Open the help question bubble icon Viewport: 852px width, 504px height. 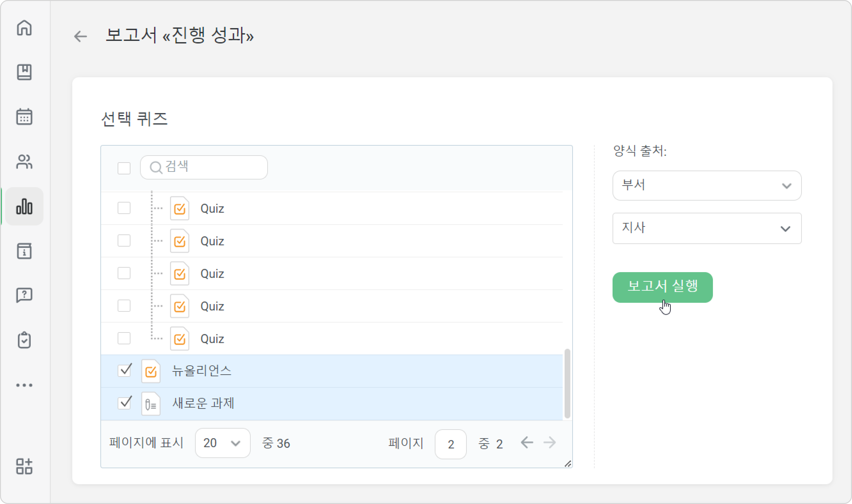click(x=24, y=295)
